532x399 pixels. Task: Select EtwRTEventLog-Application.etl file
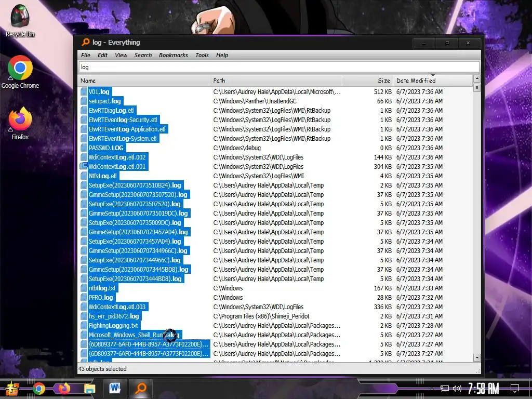[x=128, y=129]
